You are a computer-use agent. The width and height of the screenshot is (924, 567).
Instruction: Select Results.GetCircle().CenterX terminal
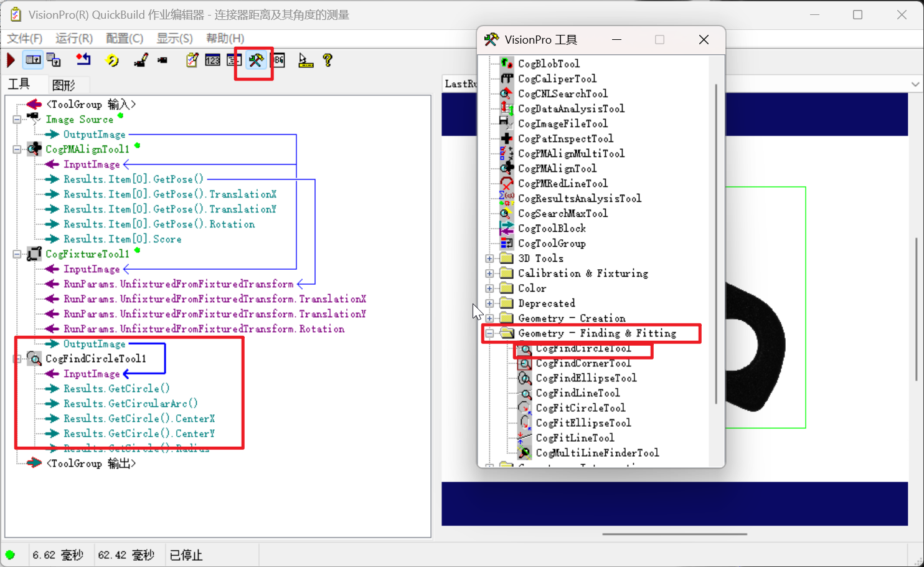click(x=139, y=419)
